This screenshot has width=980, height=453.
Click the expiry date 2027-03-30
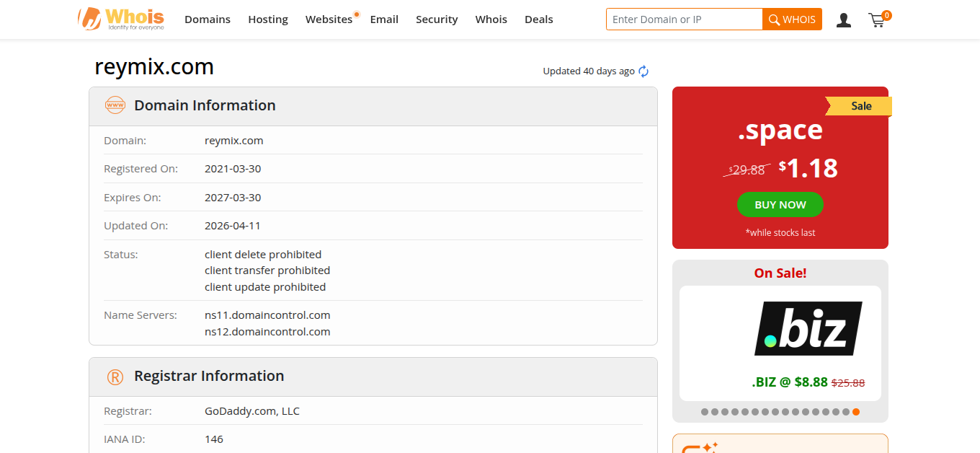pyautogui.click(x=233, y=198)
